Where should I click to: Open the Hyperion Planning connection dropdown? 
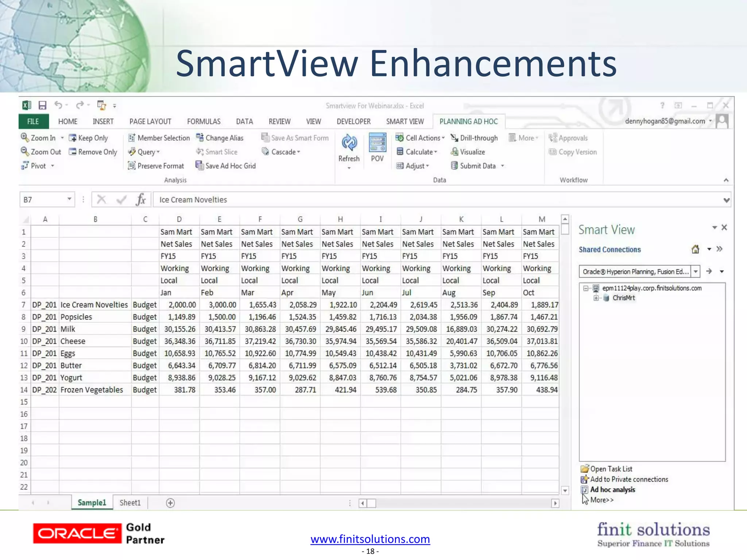click(x=696, y=272)
